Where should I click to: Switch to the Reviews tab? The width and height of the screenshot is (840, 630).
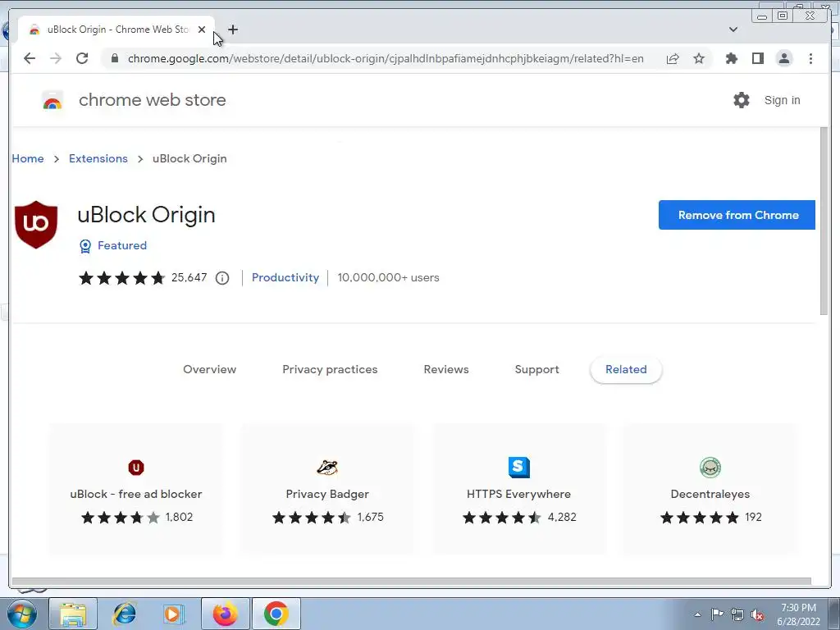(445, 369)
